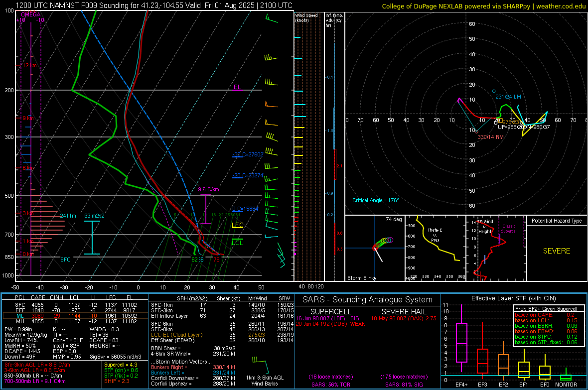Screen dimensions: 588x390
Task: Click the Effective Layer STP (with CIN) title
Action: coord(513,298)
